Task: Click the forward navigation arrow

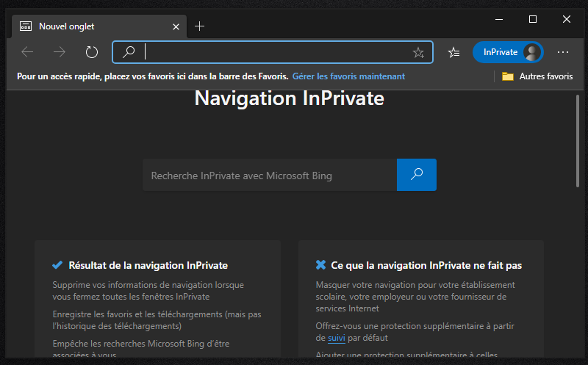Action: [60, 52]
